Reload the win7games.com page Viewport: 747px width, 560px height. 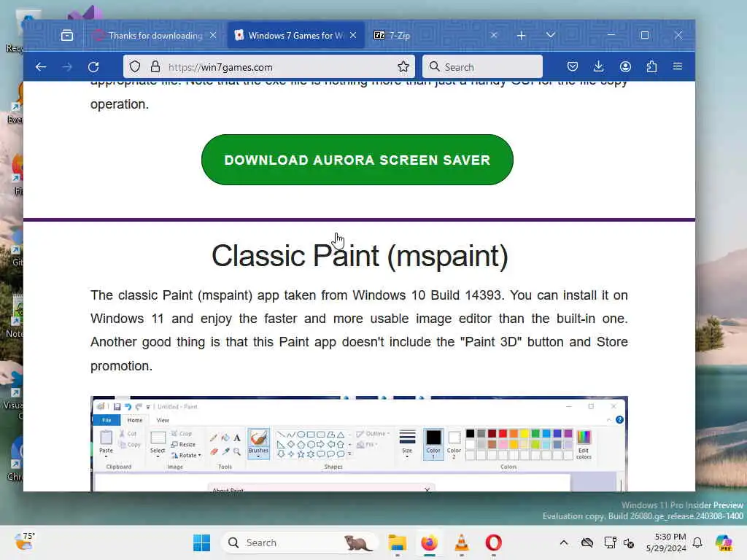tap(93, 67)
